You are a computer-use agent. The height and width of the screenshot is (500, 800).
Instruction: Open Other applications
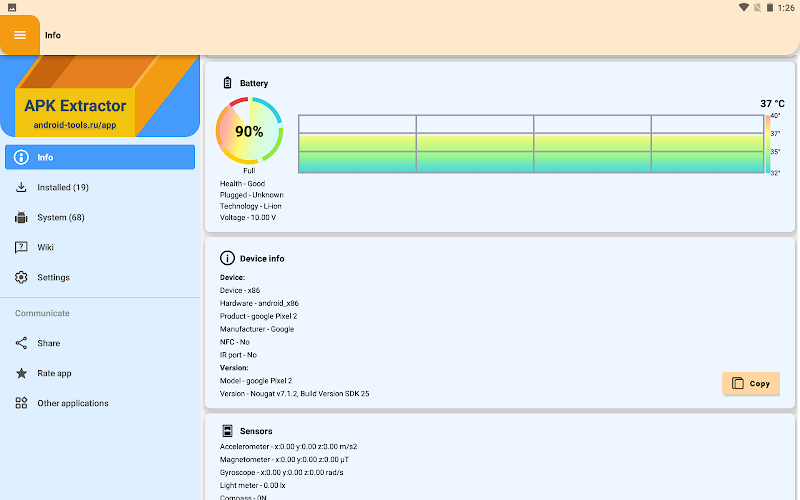[x=100, y=403]
